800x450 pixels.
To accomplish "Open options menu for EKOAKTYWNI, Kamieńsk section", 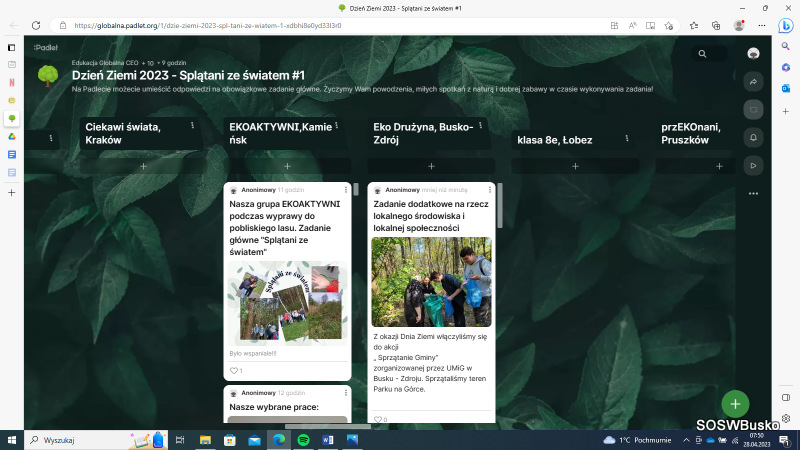I will click(336, 126).
